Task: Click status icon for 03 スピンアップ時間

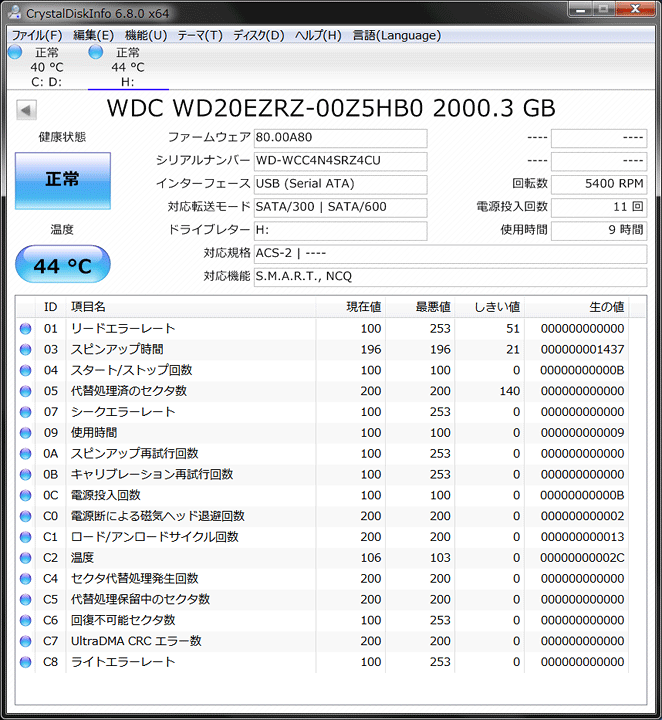Action: (26, 349)
